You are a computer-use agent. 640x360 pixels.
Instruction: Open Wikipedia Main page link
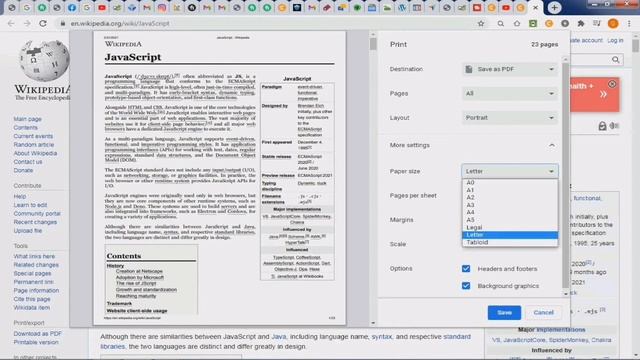27,119
